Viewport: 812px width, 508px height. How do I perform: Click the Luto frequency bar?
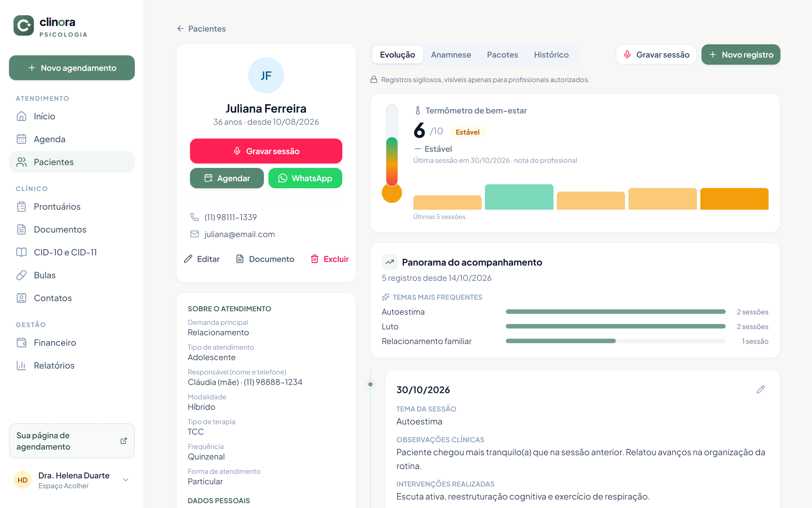(x=615, y=326)
